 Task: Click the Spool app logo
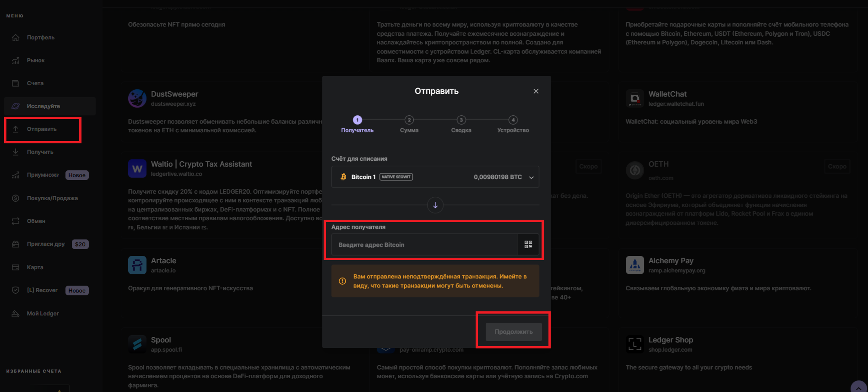137,344
